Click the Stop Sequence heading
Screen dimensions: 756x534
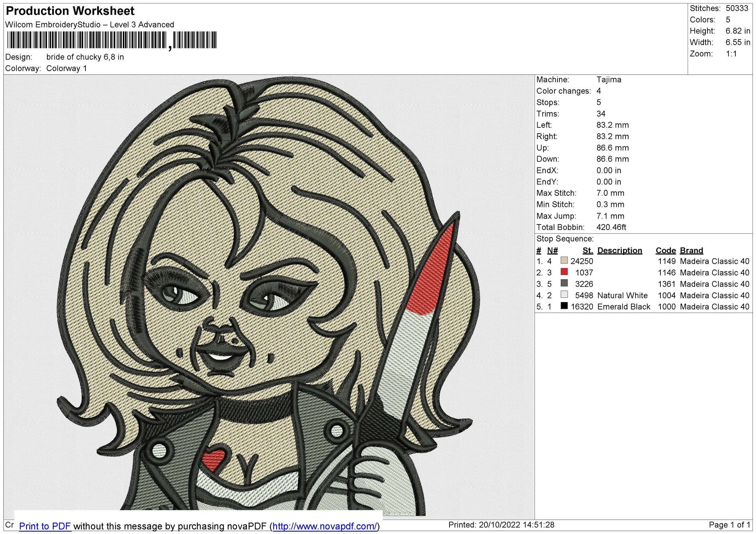pos(565,239)
